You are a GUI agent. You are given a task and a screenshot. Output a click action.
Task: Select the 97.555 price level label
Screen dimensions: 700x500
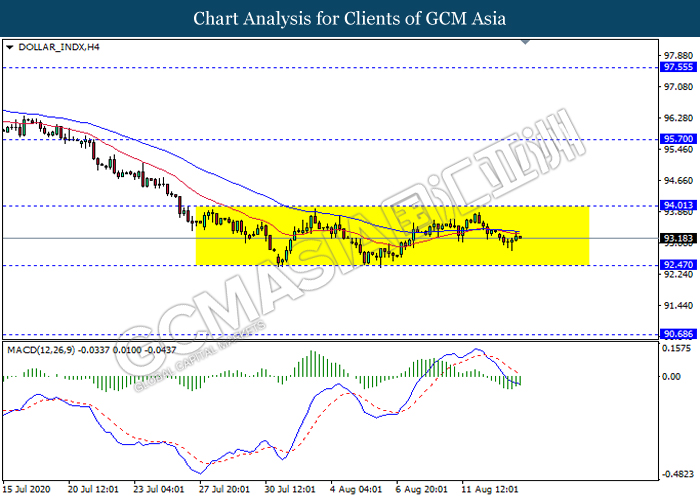[678, 67]
